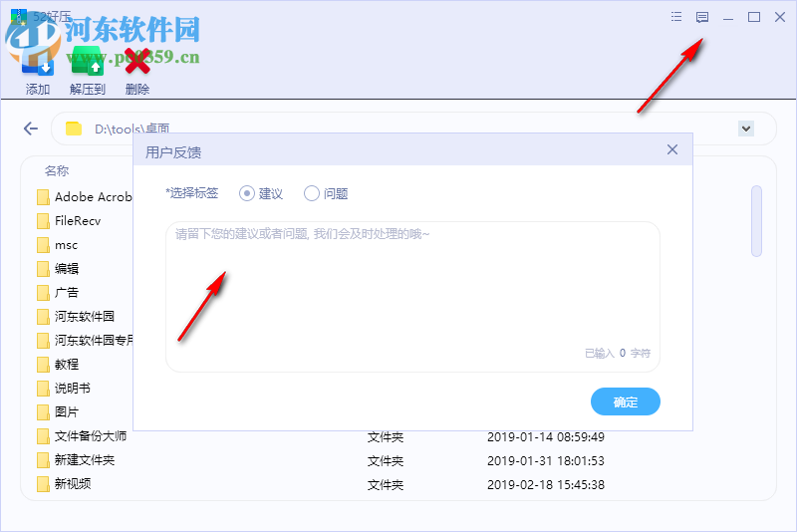Click the red 删除 delete icon
The width and height of the screenshot is (797, 532).
[137, 61]
